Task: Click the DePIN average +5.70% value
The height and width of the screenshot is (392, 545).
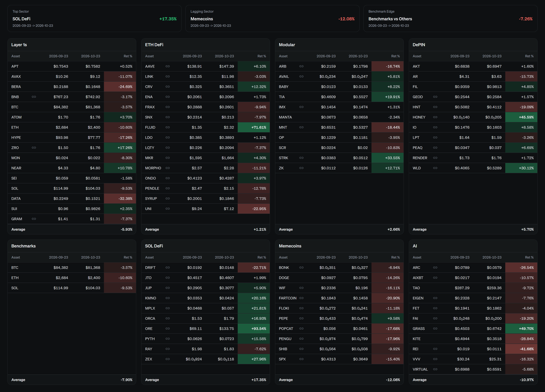Action: (x=528, y=229)
